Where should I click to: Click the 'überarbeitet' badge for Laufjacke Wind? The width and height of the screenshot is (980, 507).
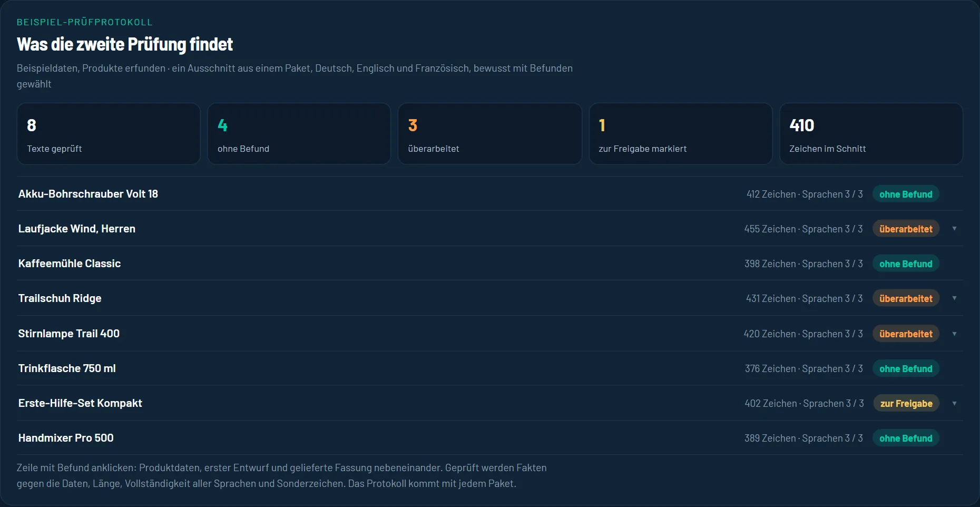(x=906, y=229)
